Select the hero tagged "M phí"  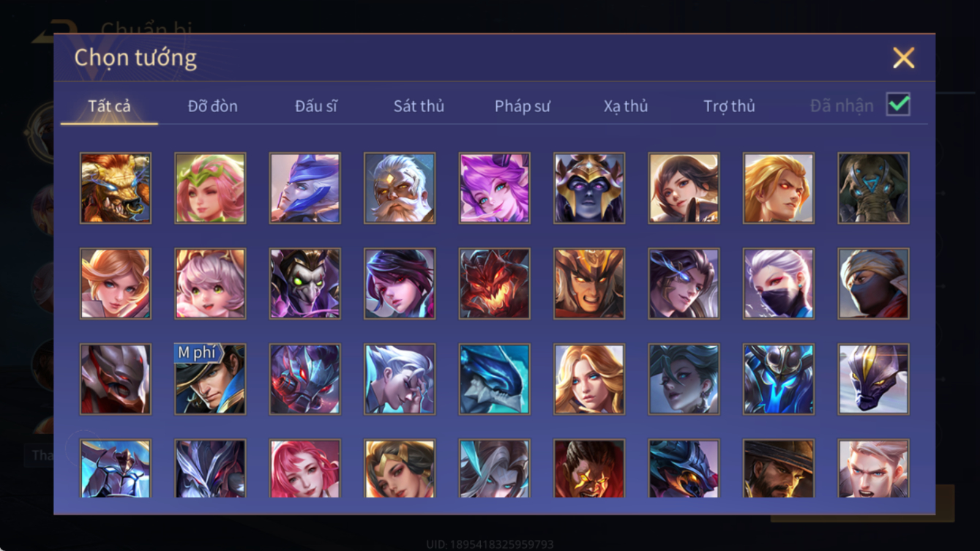[x=210, y=379]
